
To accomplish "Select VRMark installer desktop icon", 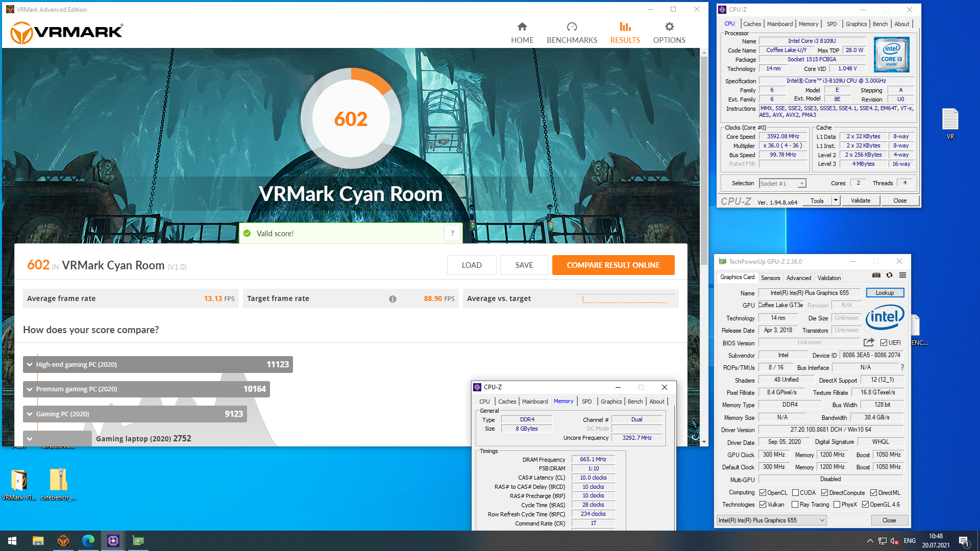I will point(19,484).
